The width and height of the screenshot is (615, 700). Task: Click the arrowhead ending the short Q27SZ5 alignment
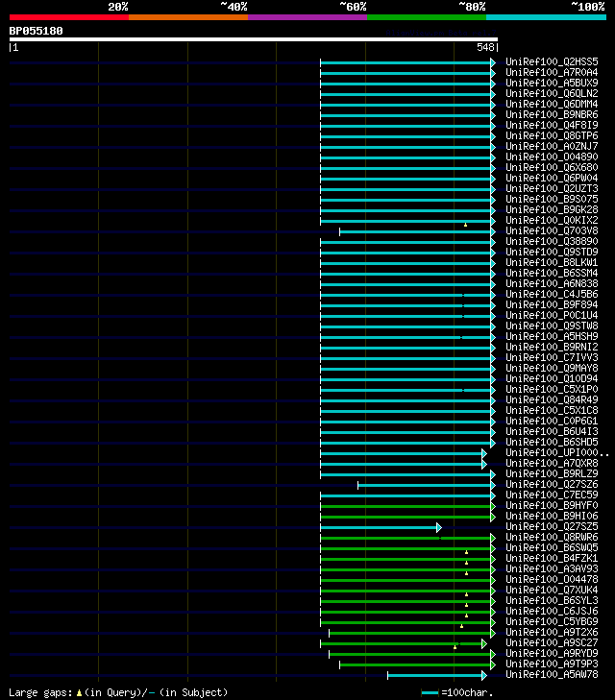[439, 528]
